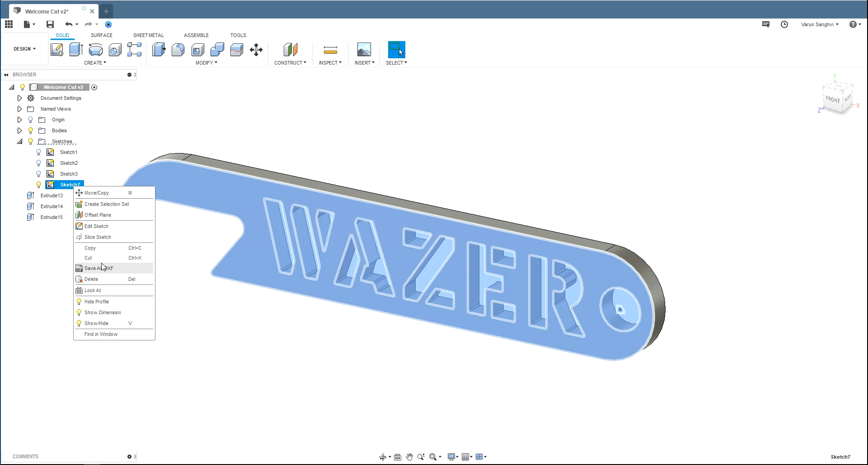Select the Split Face tool

pyautogui.click(x=237, y=50)
